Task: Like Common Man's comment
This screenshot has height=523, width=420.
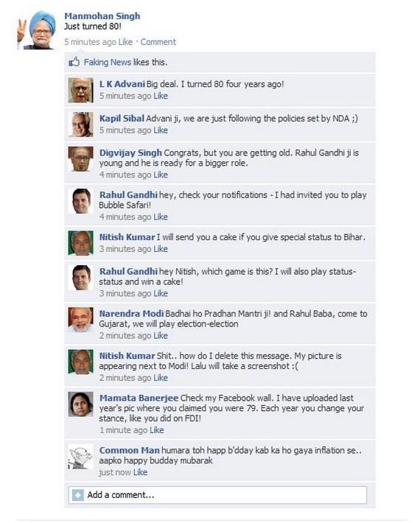Action: click(140, 473)
